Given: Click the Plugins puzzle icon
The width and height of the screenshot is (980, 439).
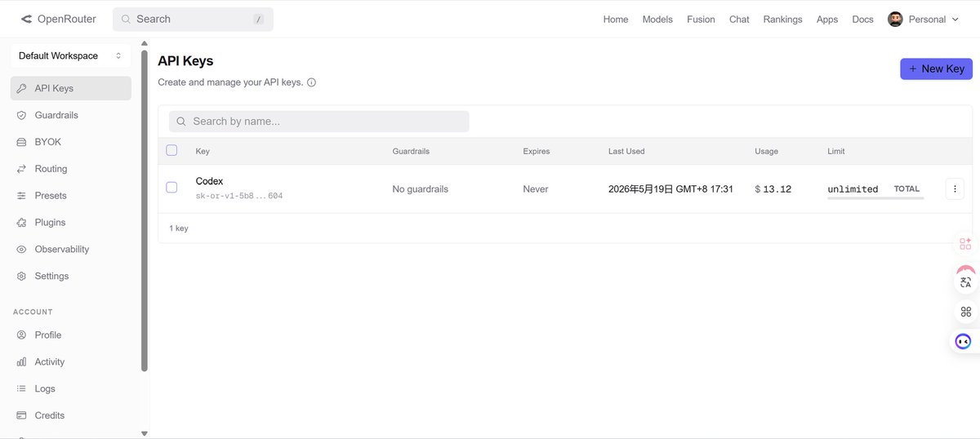Looking at the screenshot, I should (x=21, y=223).
